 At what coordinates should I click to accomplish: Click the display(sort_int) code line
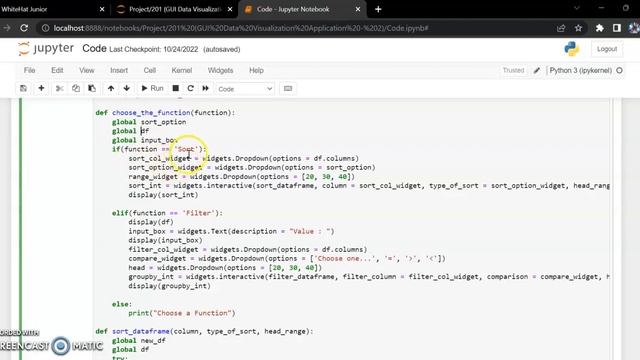point(163,195)
